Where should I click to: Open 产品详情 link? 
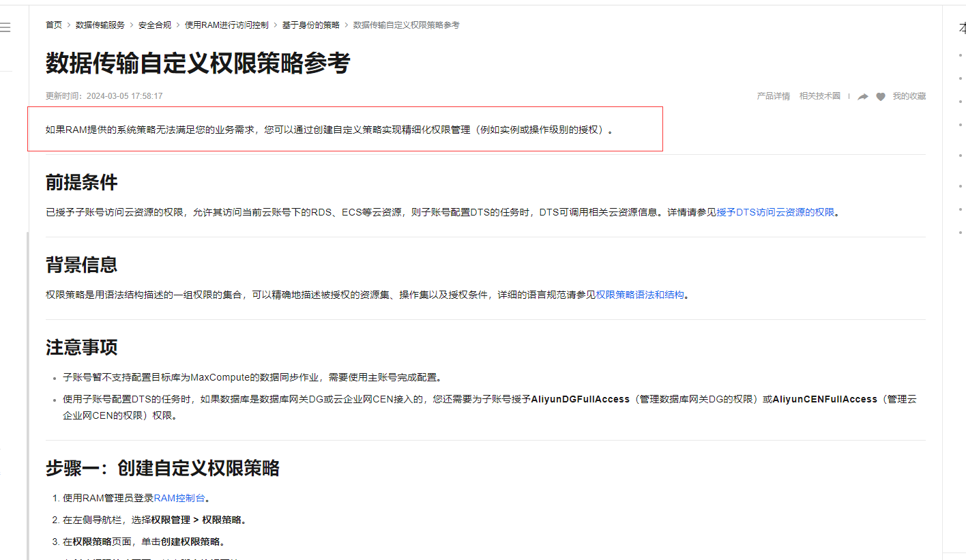(x=774, y=96)
